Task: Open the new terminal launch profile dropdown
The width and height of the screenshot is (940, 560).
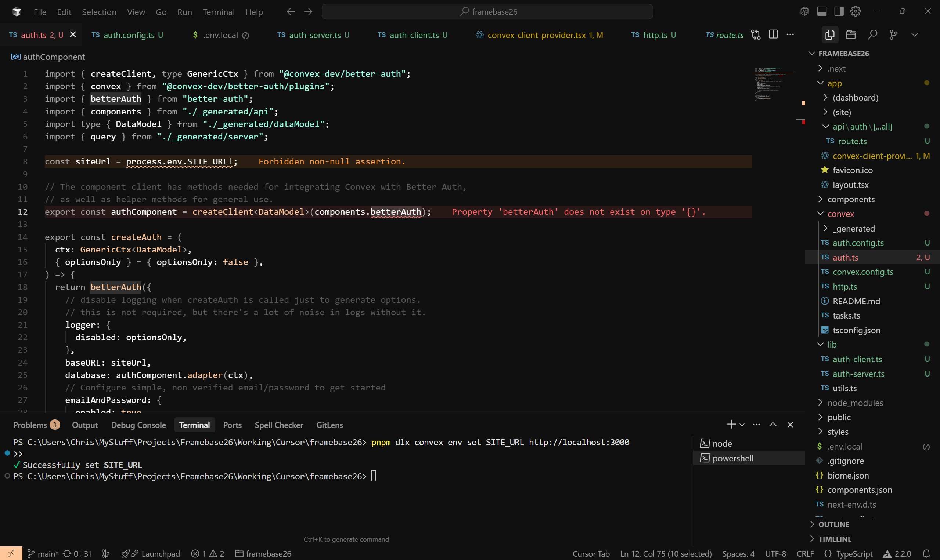Action: [x=742, y=425]
